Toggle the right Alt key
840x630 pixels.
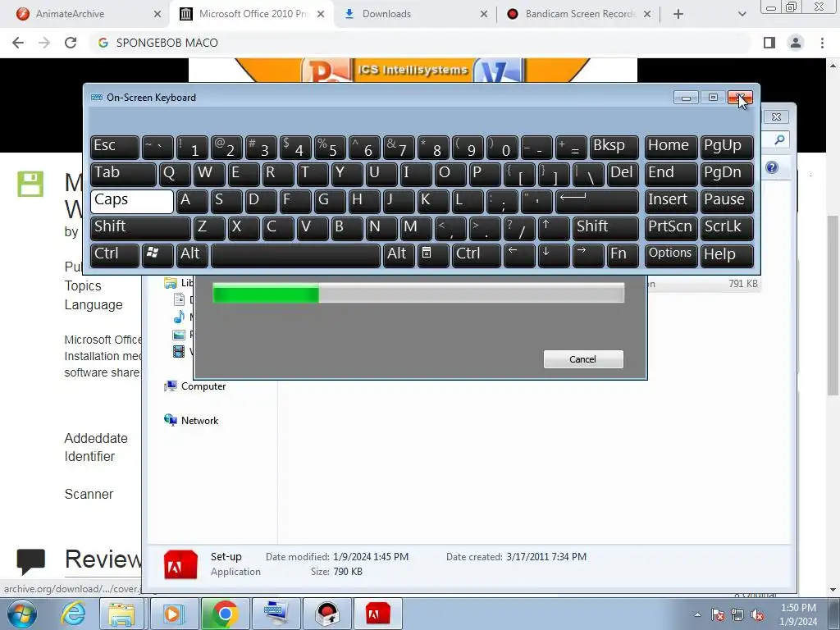coord(399,255)
